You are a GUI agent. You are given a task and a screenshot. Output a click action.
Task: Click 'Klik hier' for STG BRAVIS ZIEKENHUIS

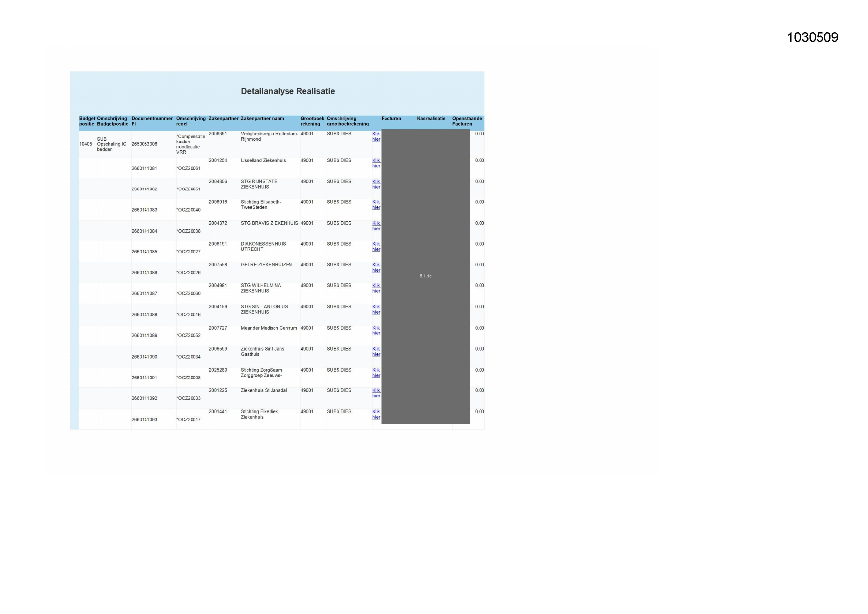[376, 226]
